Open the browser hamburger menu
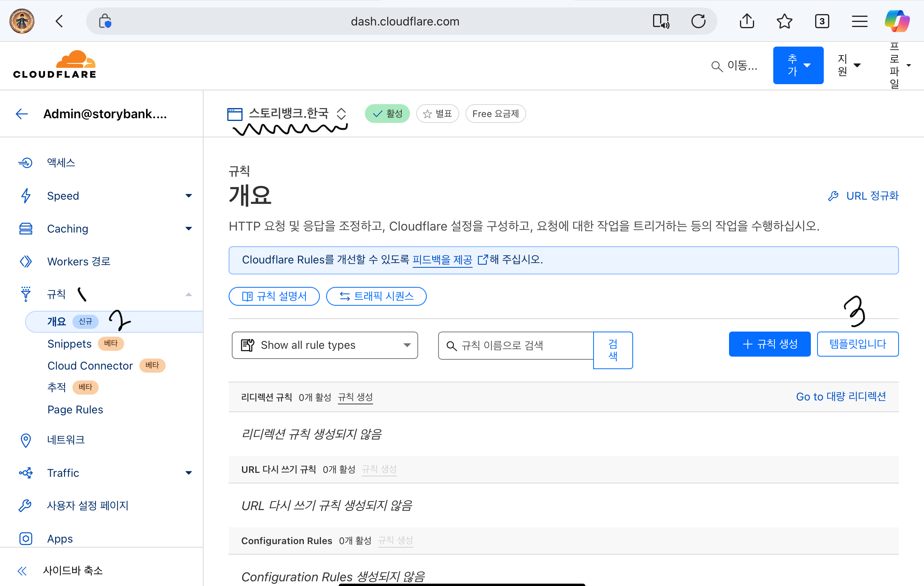This screenshot has height=586, width=924. [859, 21]
